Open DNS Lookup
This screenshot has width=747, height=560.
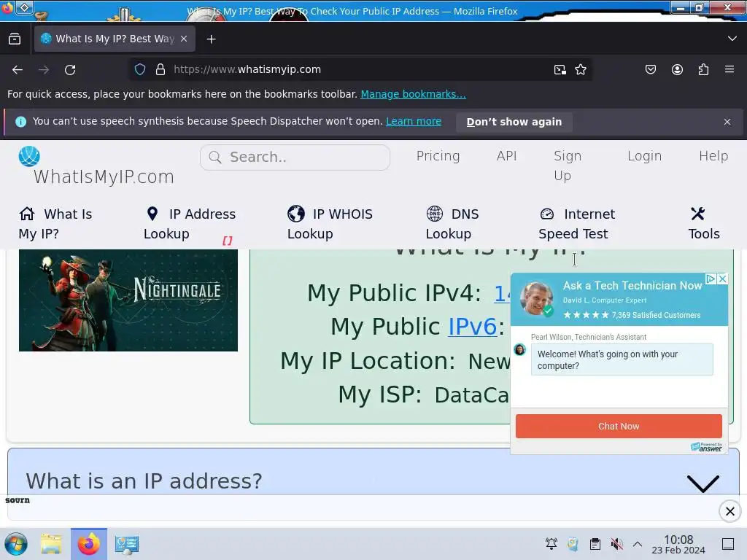[x=452, y=224]
